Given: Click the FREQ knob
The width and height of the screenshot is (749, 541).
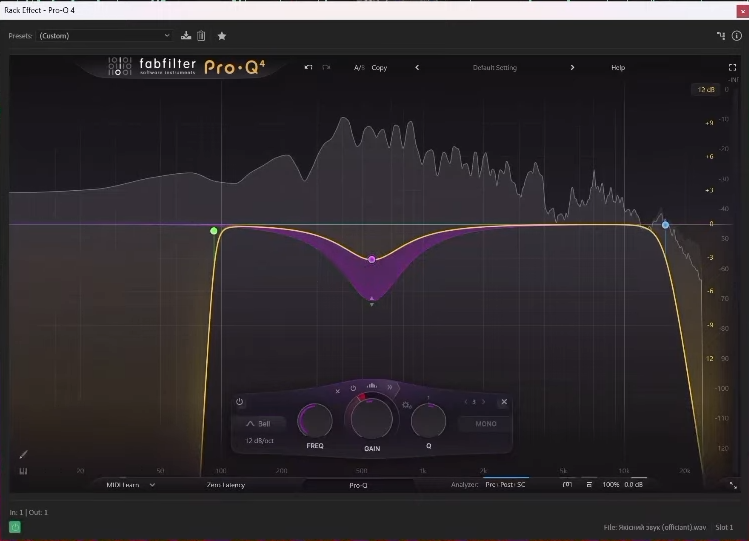Looking at the screenshot, I should tap(315, 421).
